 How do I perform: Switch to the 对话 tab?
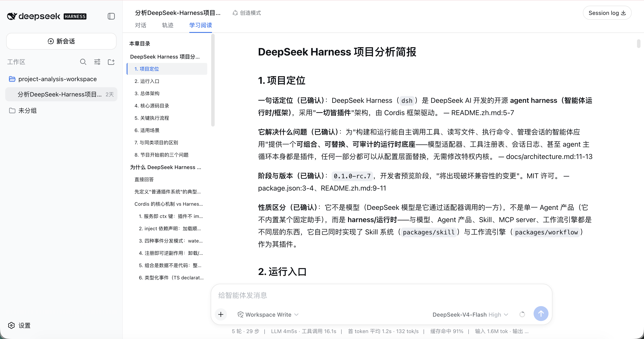click(140, 25)
